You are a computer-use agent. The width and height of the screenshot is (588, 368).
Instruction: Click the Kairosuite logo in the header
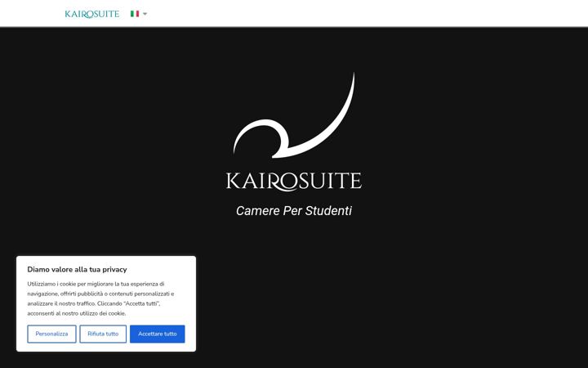91,14
